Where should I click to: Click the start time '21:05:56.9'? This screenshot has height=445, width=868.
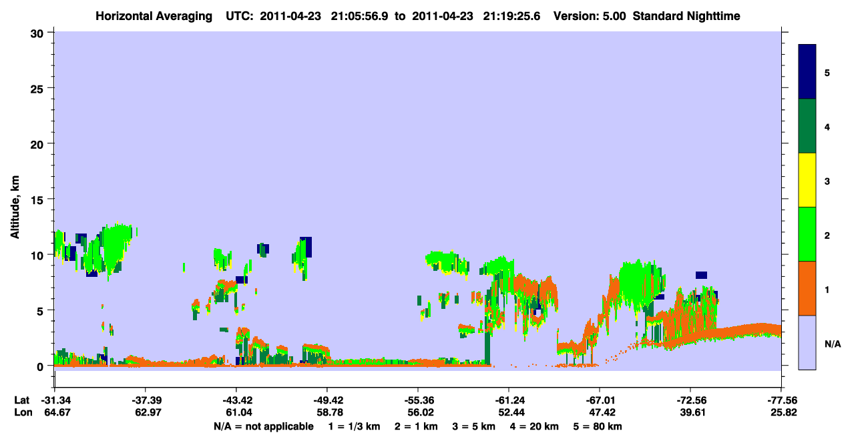pyautogui.click(x=359, y=15)
